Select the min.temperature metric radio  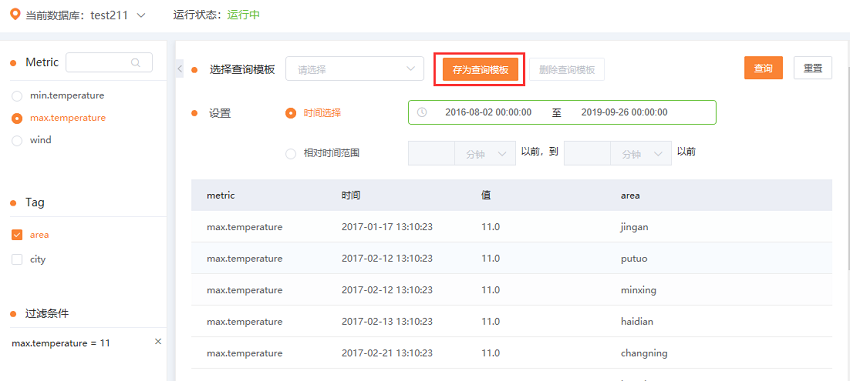point(17,96)
